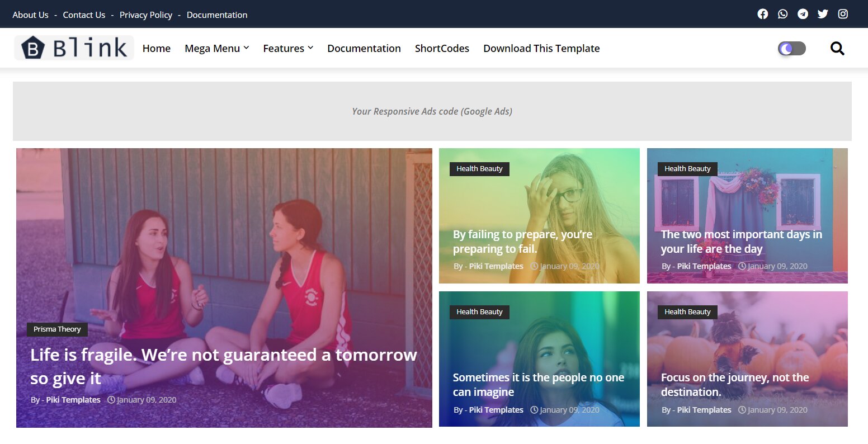This screenshot has height=444, width=868.
Task: Click the Blink logo
Action: tap(74, 48)
